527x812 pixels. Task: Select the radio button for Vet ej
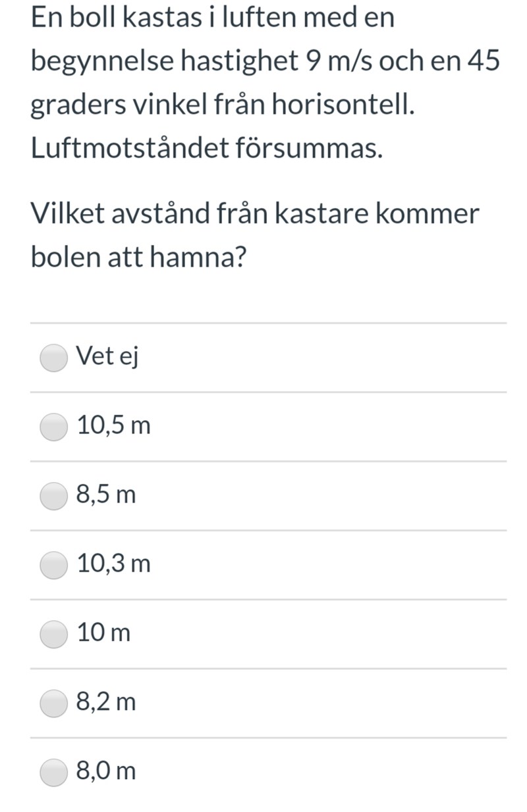click(x=53, y=358)
